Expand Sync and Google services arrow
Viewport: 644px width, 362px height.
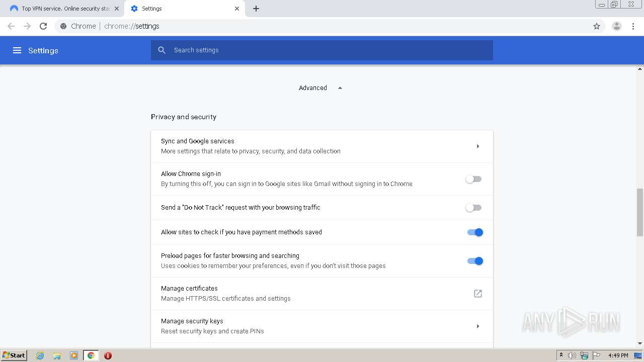[478, 146]
